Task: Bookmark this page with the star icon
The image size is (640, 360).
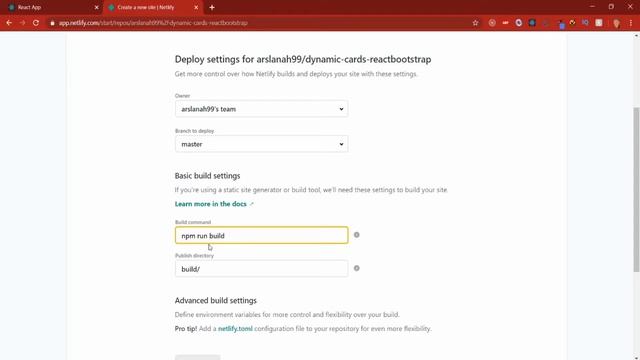Action: 476,23
